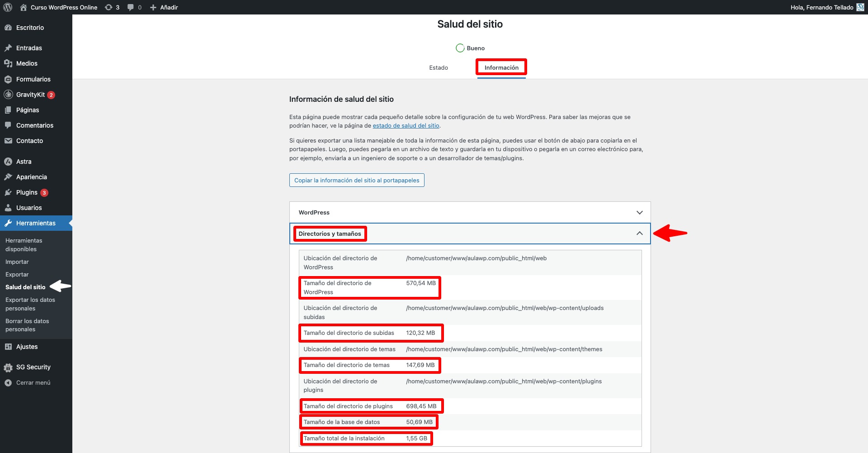The height and width of the screenshot is (453, 868).
Task: Expand the WordPress section chevron
Action: click(x=640, y=213)
